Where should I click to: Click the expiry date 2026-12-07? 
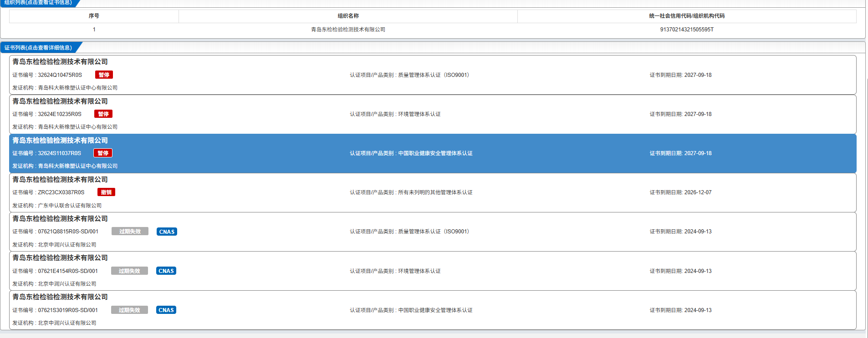(x=698, y=192)
